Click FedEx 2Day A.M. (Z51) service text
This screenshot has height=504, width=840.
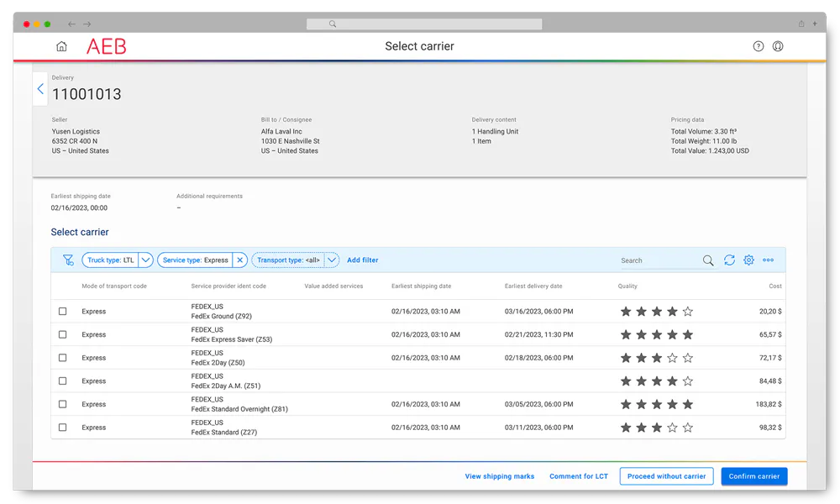click(225, 386)
